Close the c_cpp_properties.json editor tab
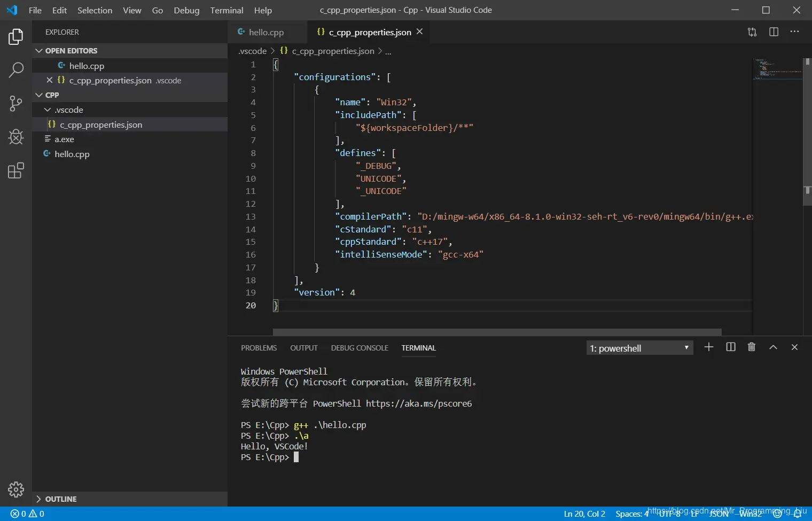This screenshot has height=521, width=812. (x=420, y=32)
